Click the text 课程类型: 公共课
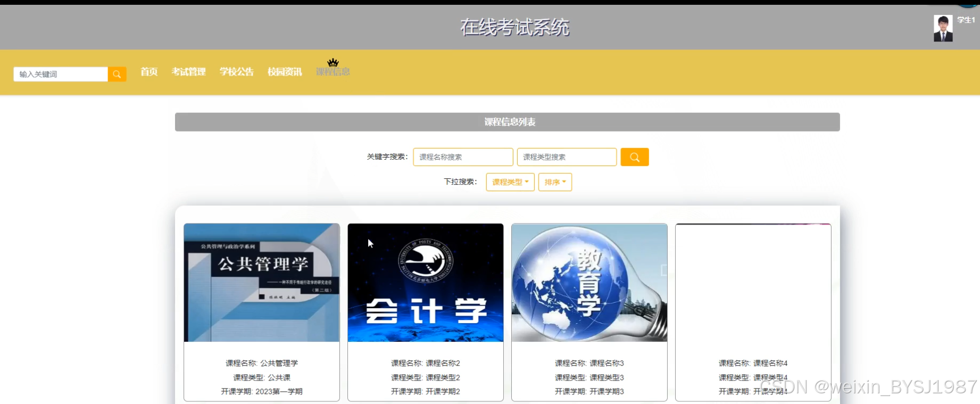Image resolution: width=980 pixels, height=404 pixels. pyautogui.click(x=262, y=377)
